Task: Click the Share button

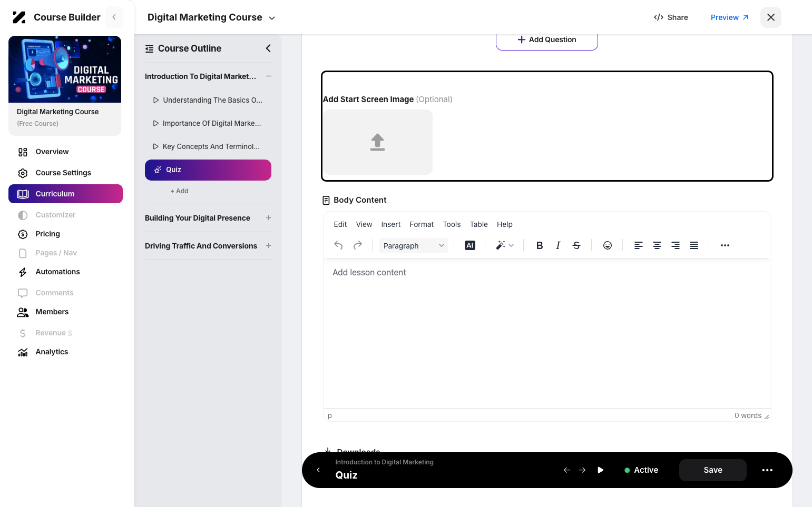Action: [671, 17]
